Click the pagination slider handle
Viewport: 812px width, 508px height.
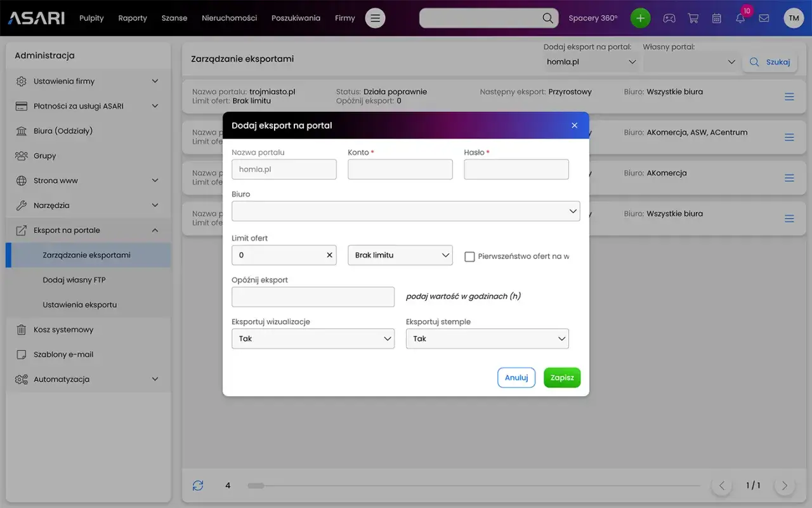coord(256,486)
